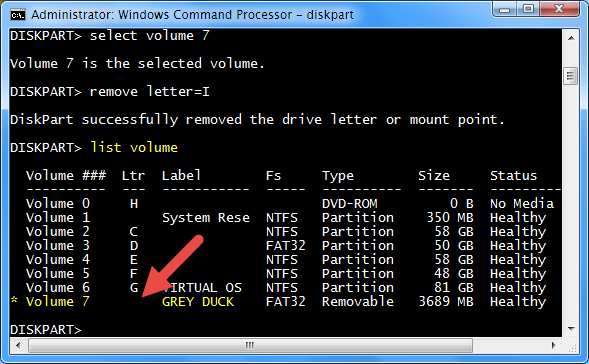This screenshot has width=589, height=364.
Task: Click the horizontal scrollbar left arrow
Action: click(18, 345)
